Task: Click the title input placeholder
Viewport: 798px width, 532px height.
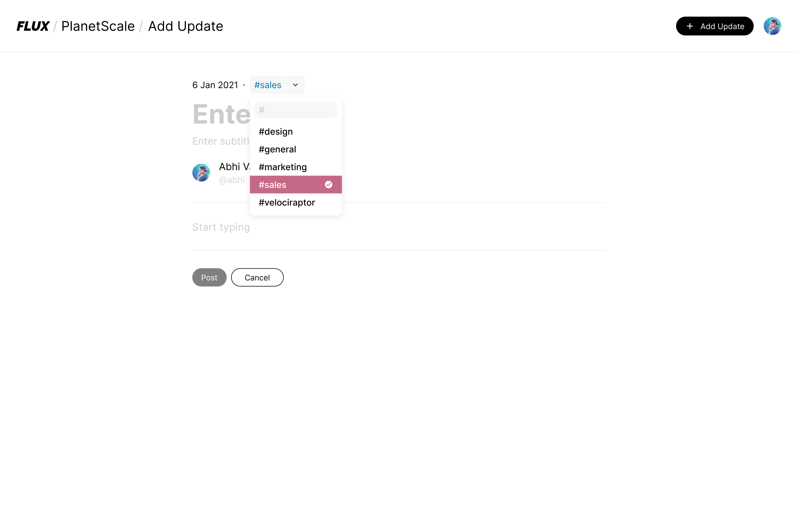Action: click(221, 114)
